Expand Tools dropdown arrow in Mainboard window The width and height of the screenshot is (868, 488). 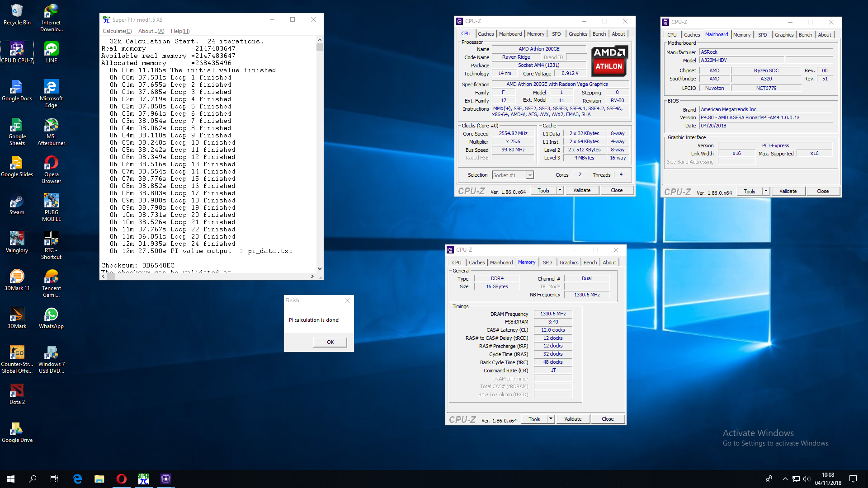coord(766,191)
